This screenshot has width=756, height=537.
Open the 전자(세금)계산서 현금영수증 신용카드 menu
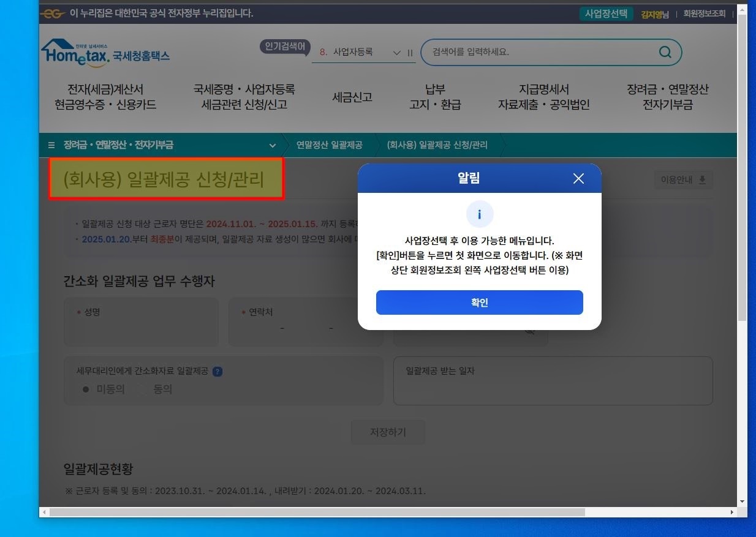105,97
